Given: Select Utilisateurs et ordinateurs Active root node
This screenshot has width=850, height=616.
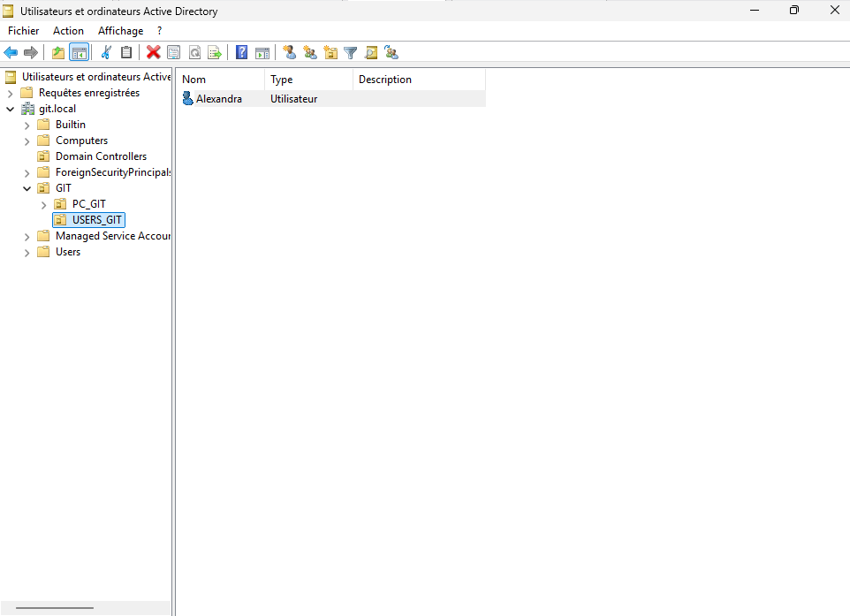Looking at the screenshot, I should (96, 77).
